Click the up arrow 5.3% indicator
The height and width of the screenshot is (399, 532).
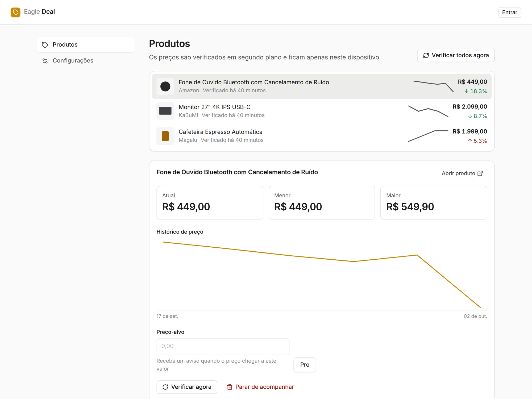click(x=477, y=141)
